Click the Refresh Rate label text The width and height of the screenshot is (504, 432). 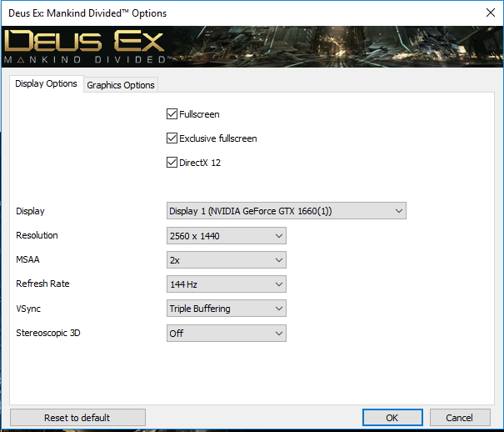(x=42, y=284)
